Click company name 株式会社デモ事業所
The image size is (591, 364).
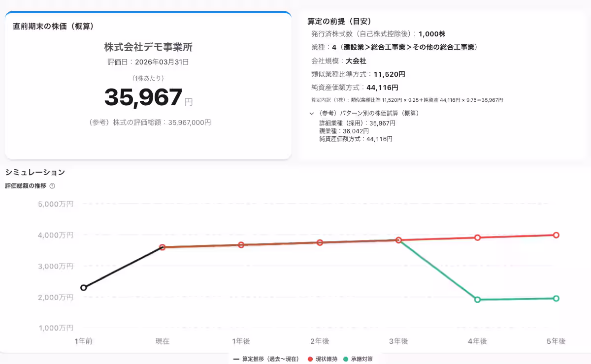tap(148, 47)
